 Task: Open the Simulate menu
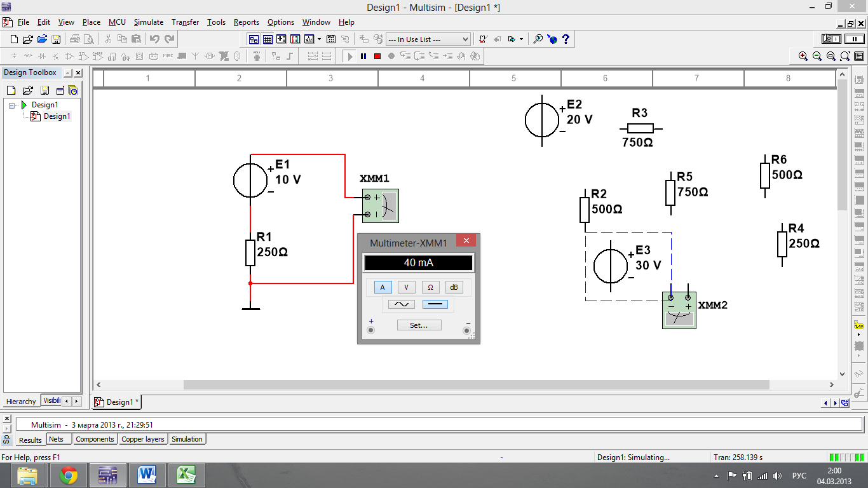149,22
